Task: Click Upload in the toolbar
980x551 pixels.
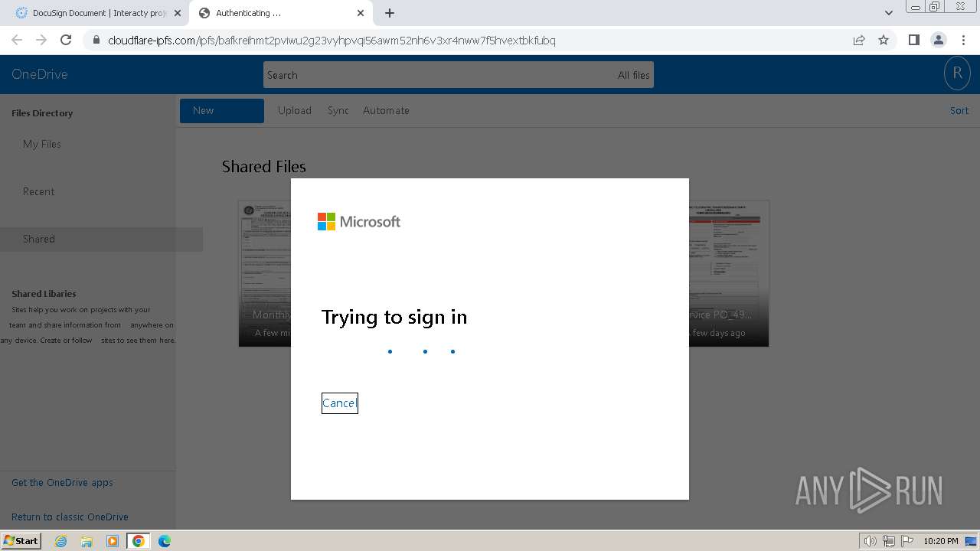Action: pyautogui.click(x=295, y=110)
